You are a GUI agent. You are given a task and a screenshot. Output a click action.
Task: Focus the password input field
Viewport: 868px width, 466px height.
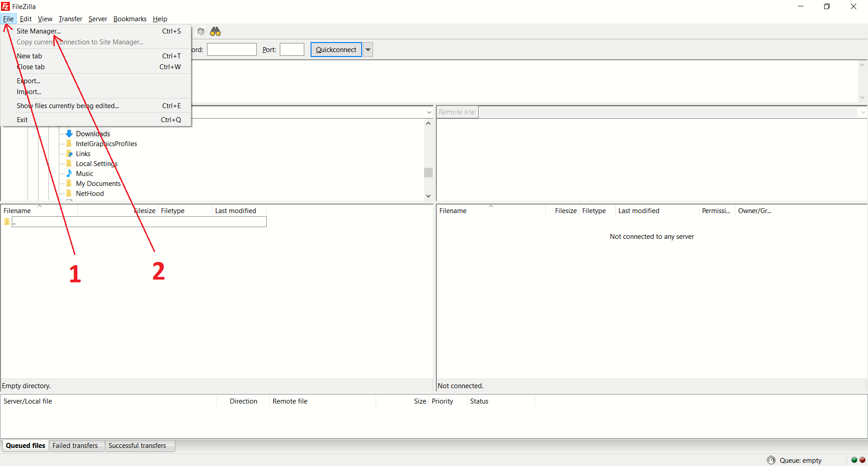pos(232,49)
